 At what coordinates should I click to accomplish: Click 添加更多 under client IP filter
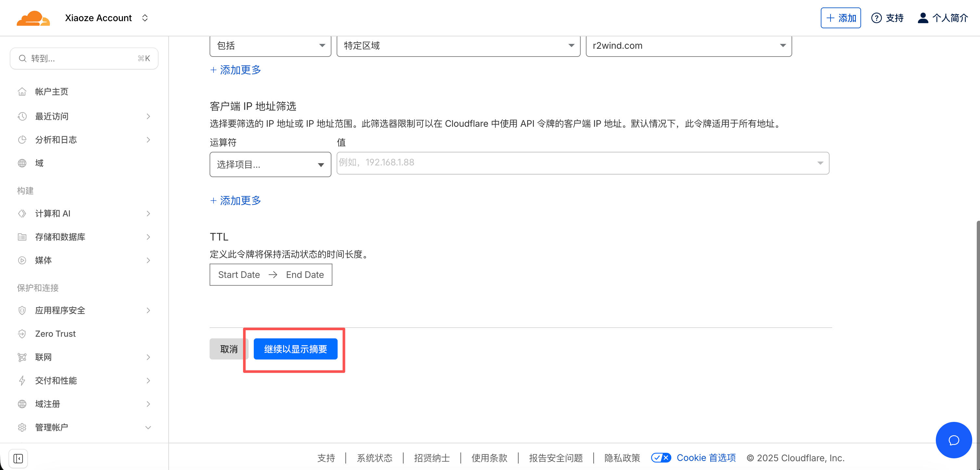[x=235, y=201]
